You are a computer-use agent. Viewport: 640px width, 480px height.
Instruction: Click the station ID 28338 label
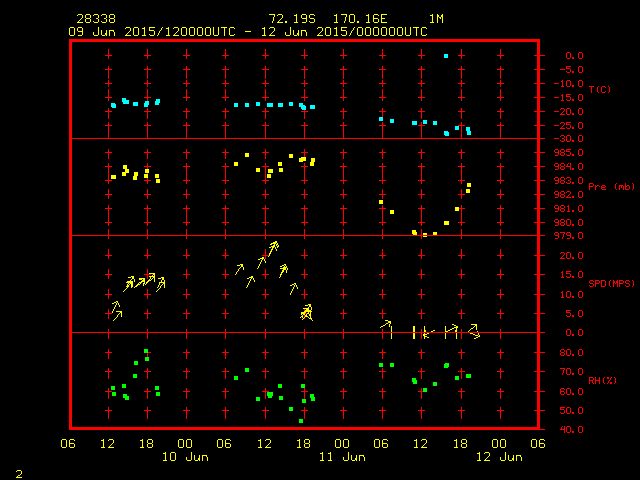coord(95,19)
